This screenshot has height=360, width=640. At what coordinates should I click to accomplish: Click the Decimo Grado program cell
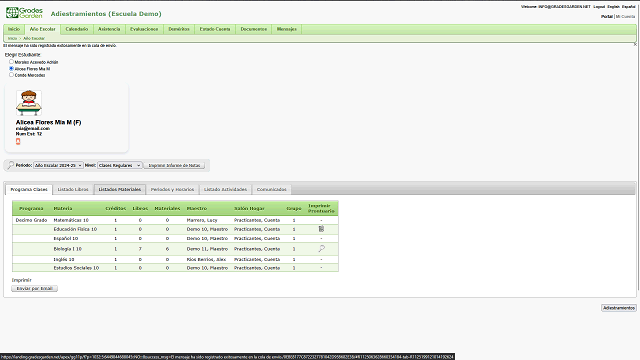pos(31,220)
